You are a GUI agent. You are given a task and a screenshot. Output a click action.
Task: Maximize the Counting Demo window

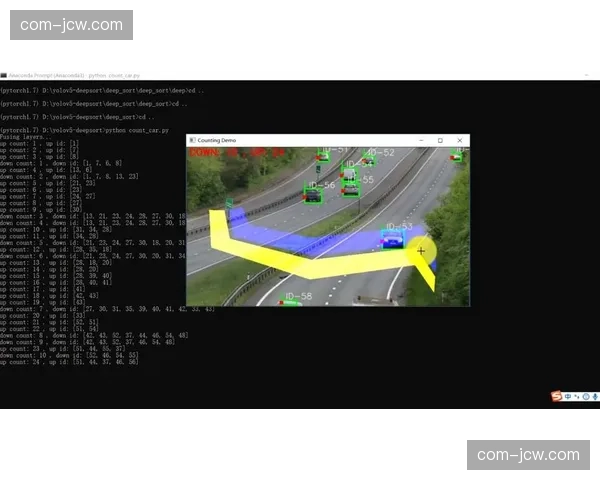pyautogui.click(x=440, y=141)
